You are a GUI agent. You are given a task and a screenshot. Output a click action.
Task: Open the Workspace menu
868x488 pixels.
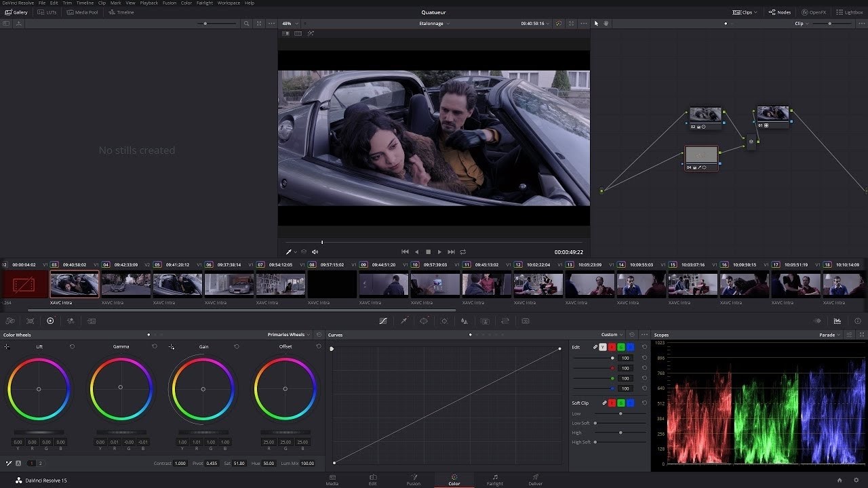tap(229, 3)
